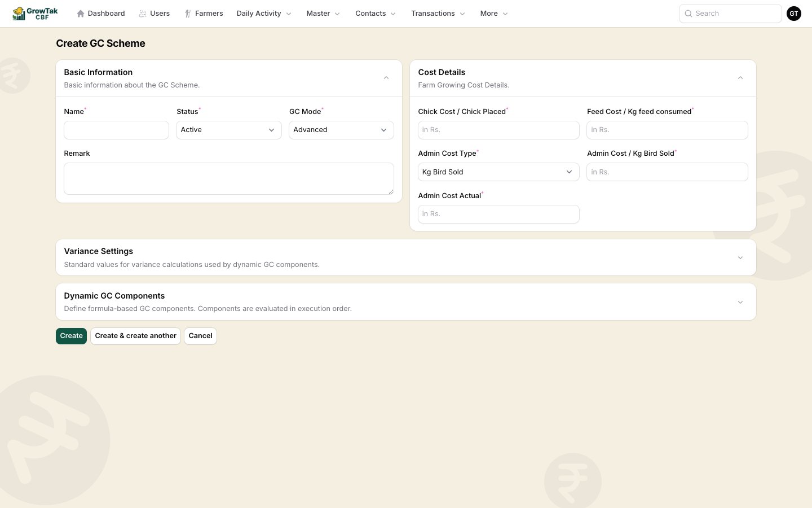812x508 pixels.
Task: Expand the Variance Settings section
Action: [740, 258]
